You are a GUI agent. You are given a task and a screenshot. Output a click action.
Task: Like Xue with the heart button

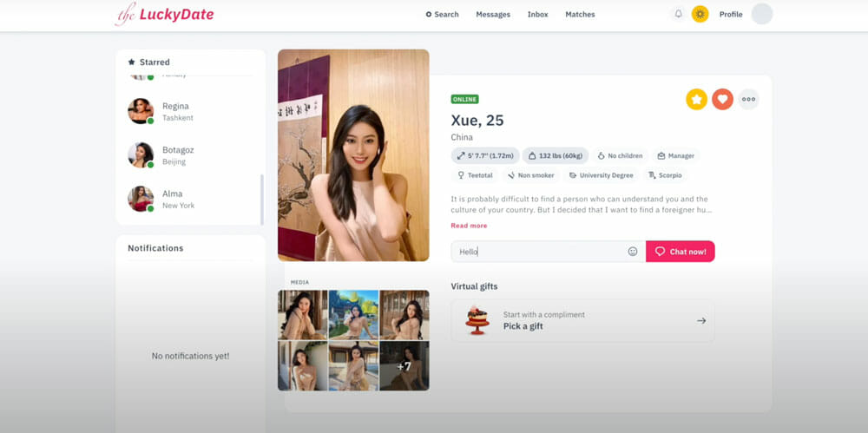coord(722,99)
